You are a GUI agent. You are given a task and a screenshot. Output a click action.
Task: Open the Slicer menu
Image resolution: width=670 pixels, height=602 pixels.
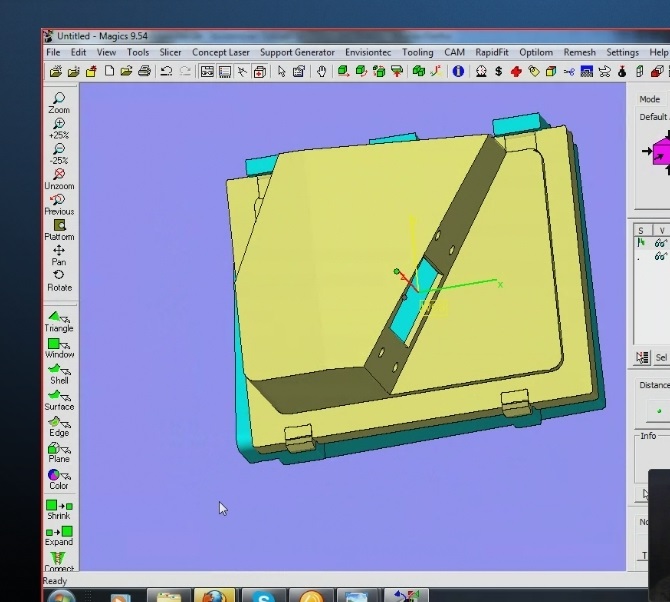(x=170, y=52)
